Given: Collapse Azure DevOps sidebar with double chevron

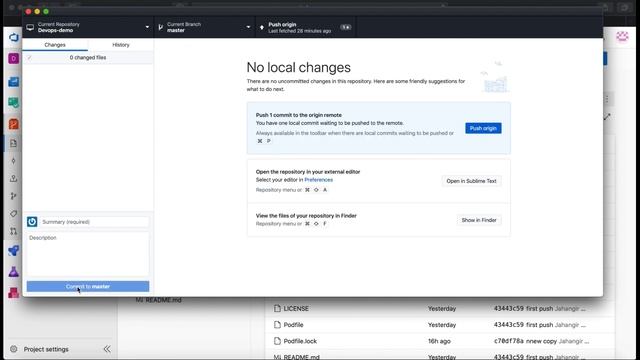Looking at the screenshot, I should (x=107, y=349).
